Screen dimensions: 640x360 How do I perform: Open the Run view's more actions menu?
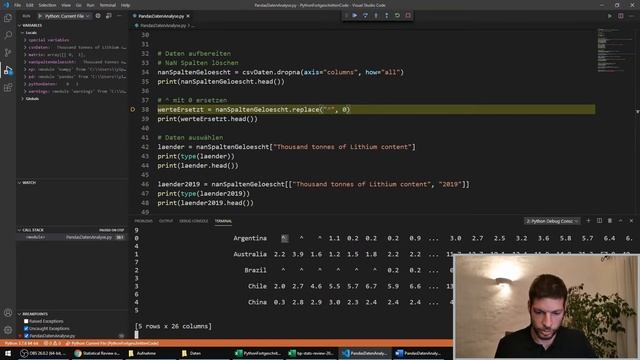[x=119, y=16]
